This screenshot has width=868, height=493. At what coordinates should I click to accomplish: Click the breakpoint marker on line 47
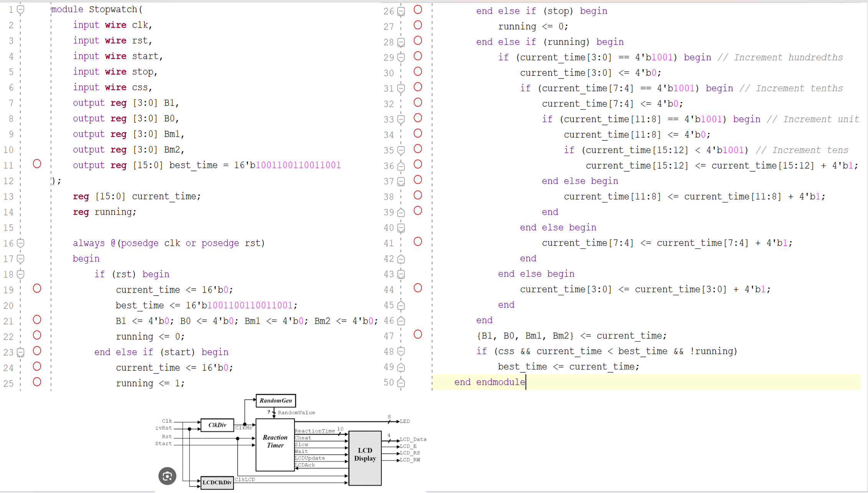(x=418, y=334)
